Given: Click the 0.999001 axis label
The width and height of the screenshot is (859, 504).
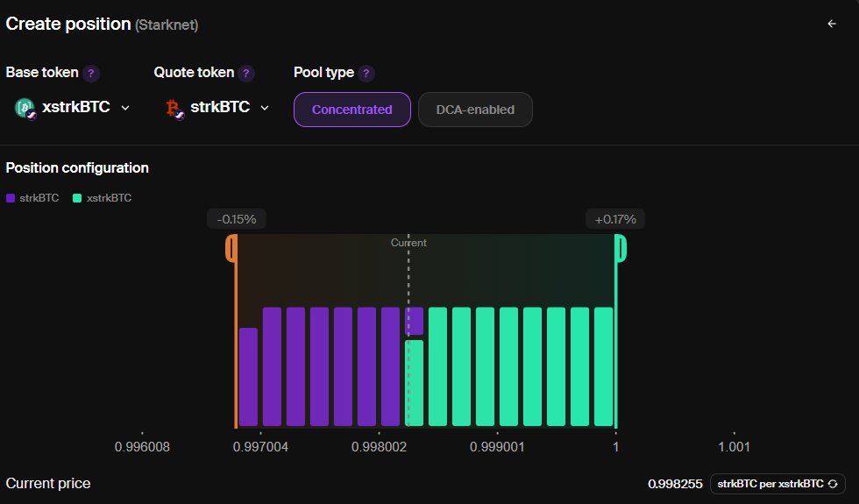Looking at the screenshot, I should coord(497,447).
